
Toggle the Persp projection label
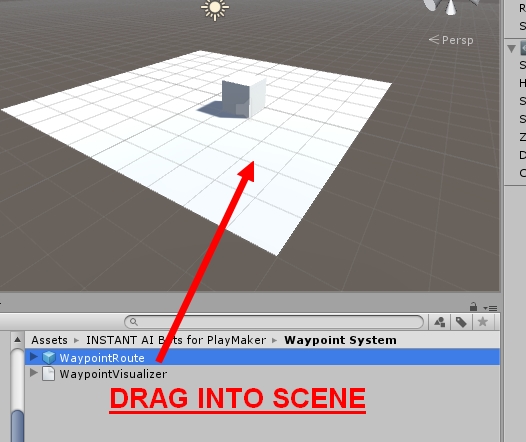pos(452,40)
